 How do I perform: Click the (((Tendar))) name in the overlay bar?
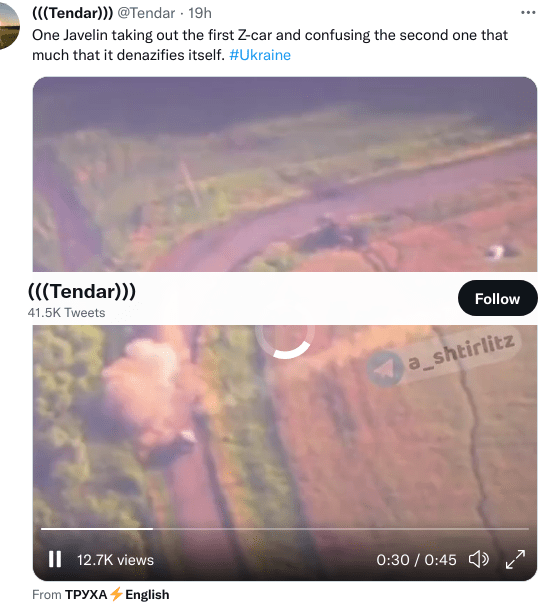click(82, 292)
